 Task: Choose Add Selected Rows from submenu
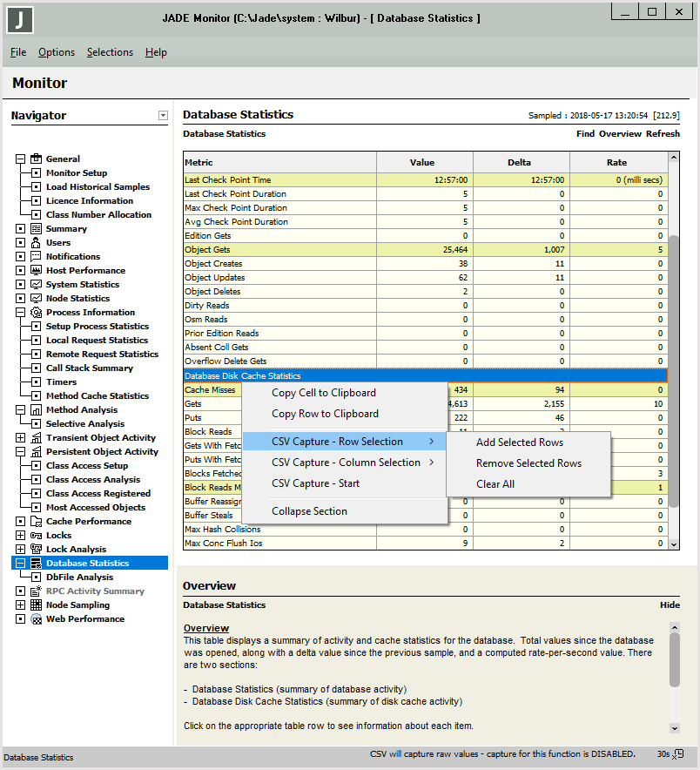pyautogui.click(x=519, y=442)
